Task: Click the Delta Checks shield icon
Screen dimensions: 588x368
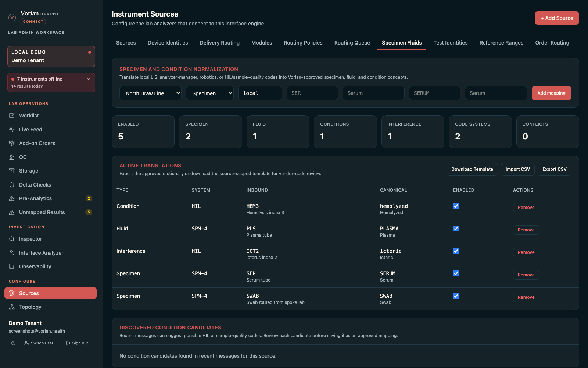Action: click(x=12, y=185)
